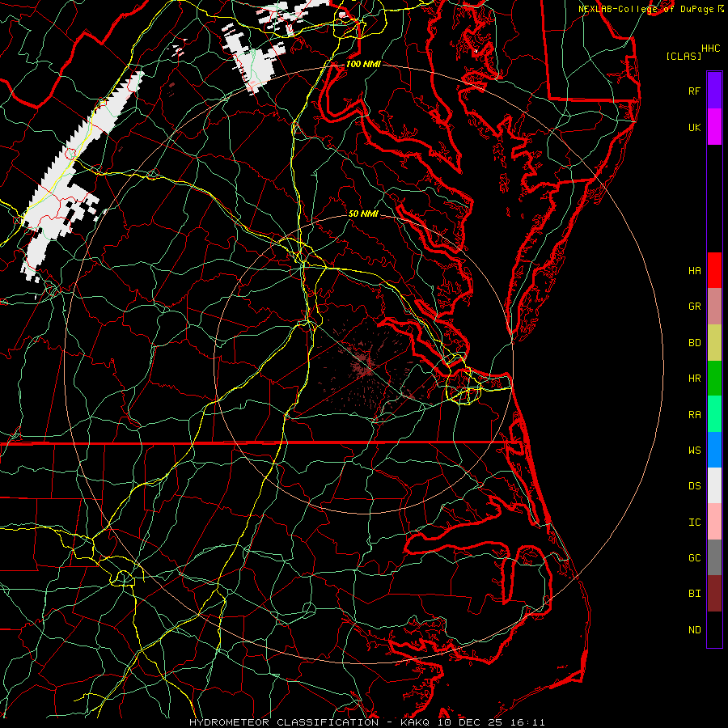This screenshot has width=728, height=728.
Task: Click the IC pink legend swatch
Action: point(714,522)
